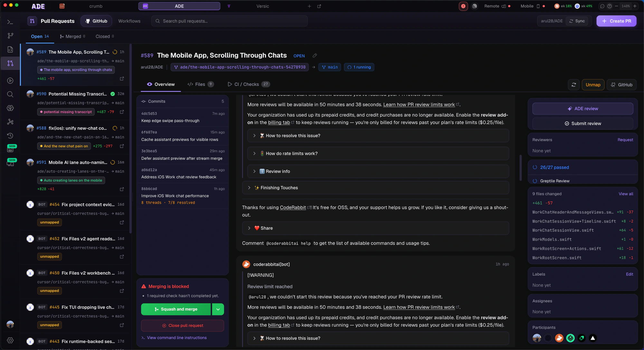Zoom out with the minus icon

[616, 6]
